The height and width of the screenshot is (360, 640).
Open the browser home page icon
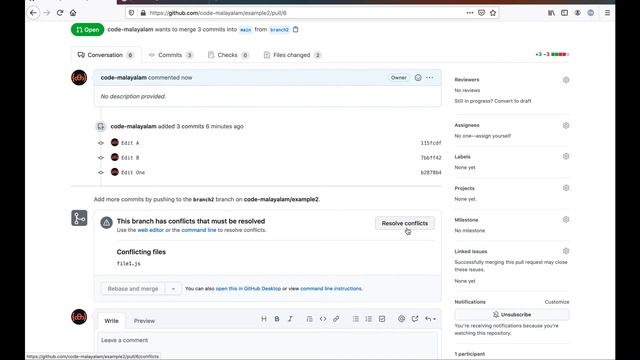[73, 13]
